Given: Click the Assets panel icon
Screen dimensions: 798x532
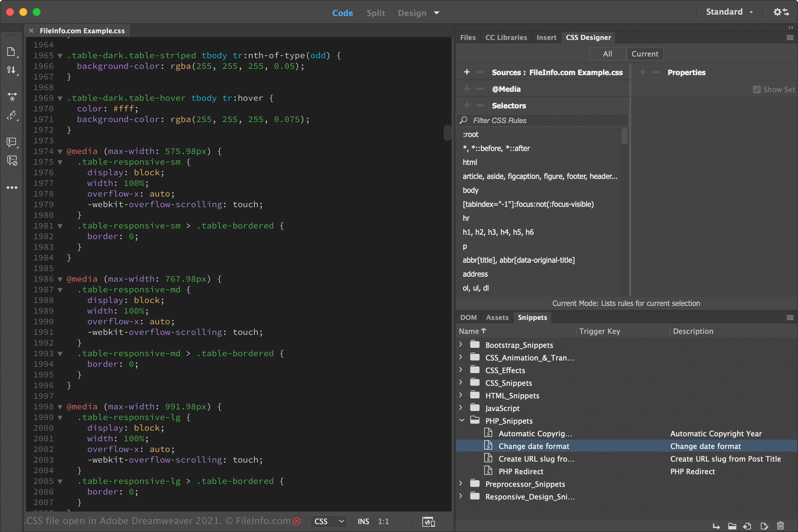Looking at the screenshot, I should click(497, 317).
